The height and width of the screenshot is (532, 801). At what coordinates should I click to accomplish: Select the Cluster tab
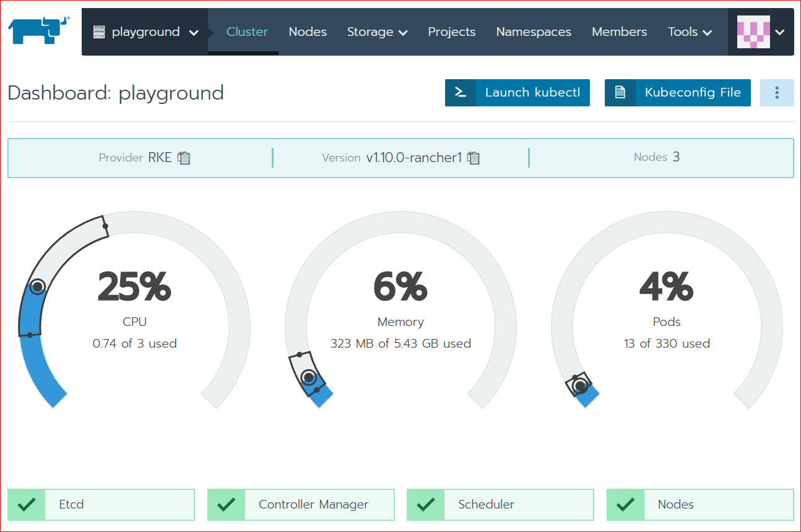[x=247, y=32]
